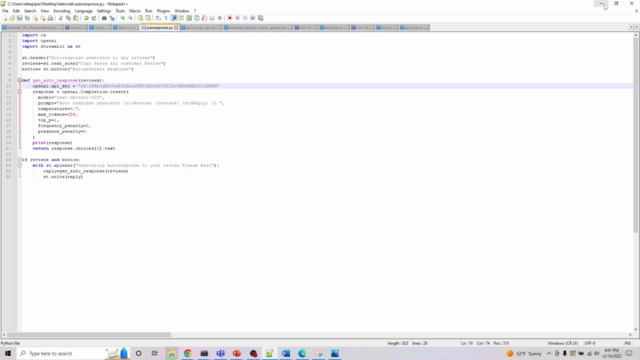Save the current file using toolbar icon
The width and height of the screenshot is (640, 360).
coord(20,18)
